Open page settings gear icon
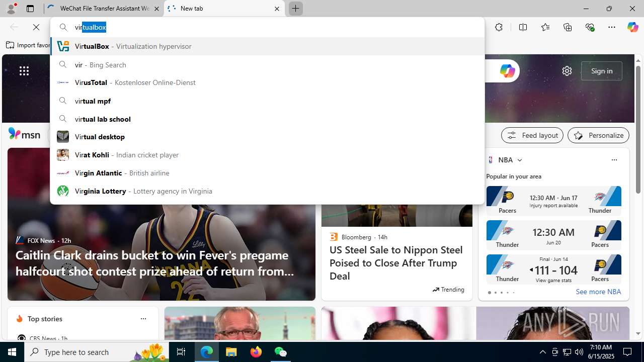Viewport: 644px width, 362px height. 567,71
